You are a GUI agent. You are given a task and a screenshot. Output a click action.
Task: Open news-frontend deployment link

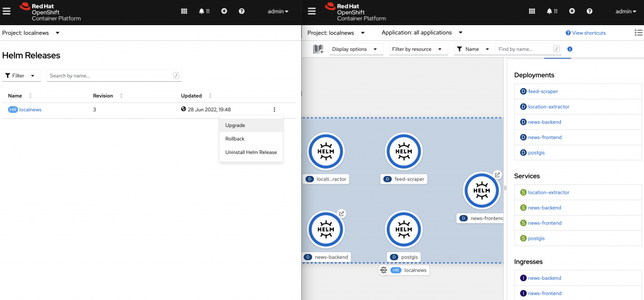[545, 137]
